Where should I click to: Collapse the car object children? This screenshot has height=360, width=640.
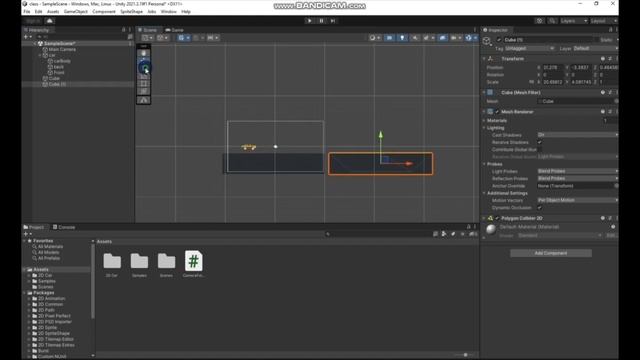40,55
